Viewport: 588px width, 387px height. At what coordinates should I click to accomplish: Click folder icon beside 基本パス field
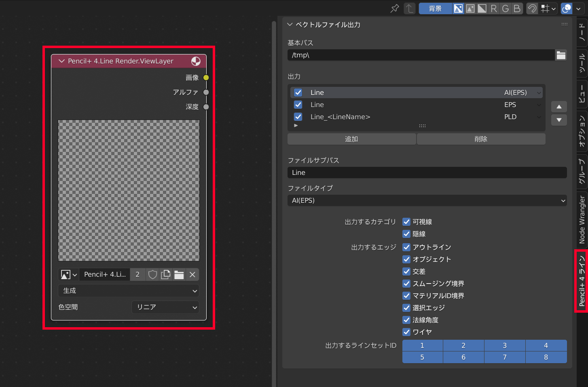click(561, 55)
